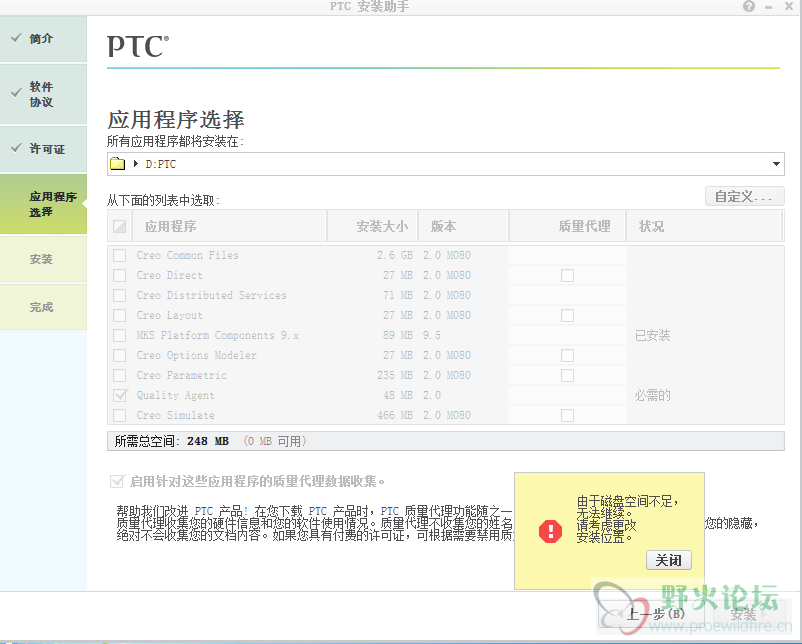Click the 9.5 version value
This screenshot has height=644, width=802.
click(432, 335)
